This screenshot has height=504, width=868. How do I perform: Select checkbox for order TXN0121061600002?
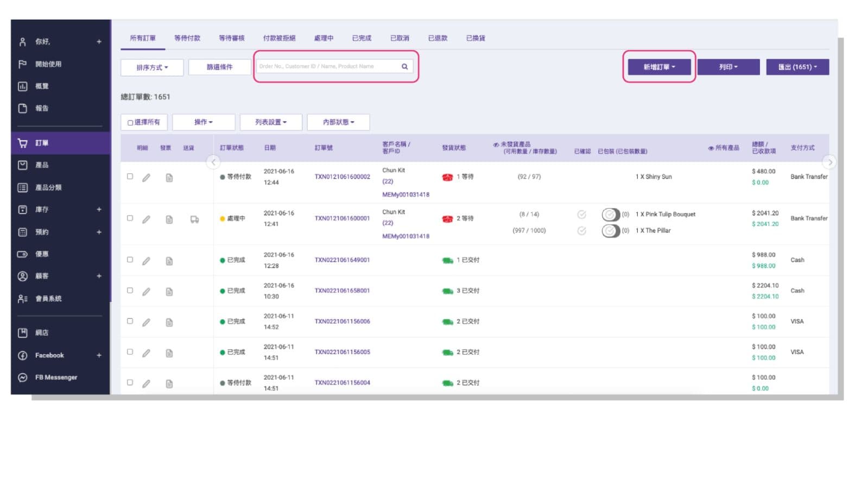[x=130, y=176]
